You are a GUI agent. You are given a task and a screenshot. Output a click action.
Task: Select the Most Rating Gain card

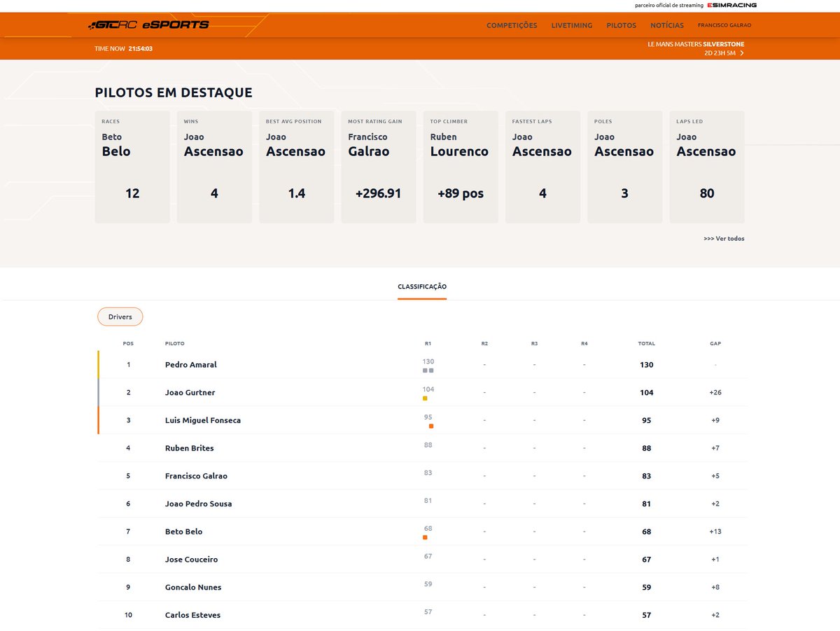click(379, 167)
